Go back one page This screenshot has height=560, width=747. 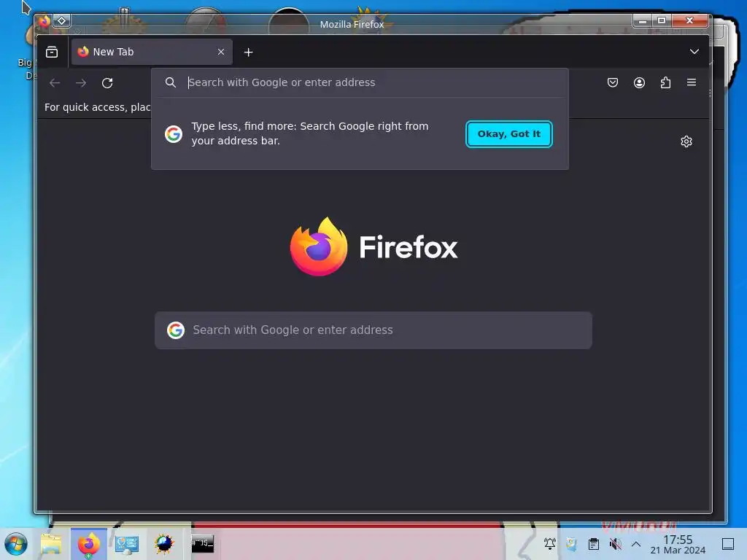(55, 83)
